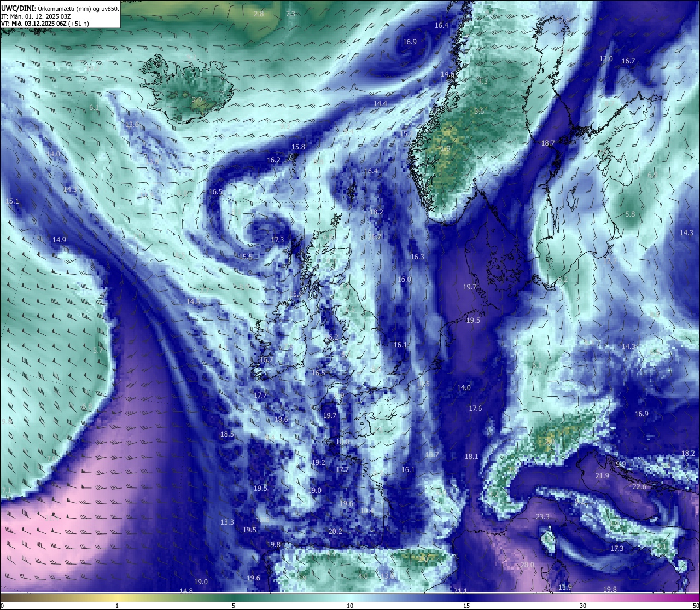Click the map value 17.6
The width and height of the screenshot is (700, 610).
pyautogui.click(x=475, y=409)
